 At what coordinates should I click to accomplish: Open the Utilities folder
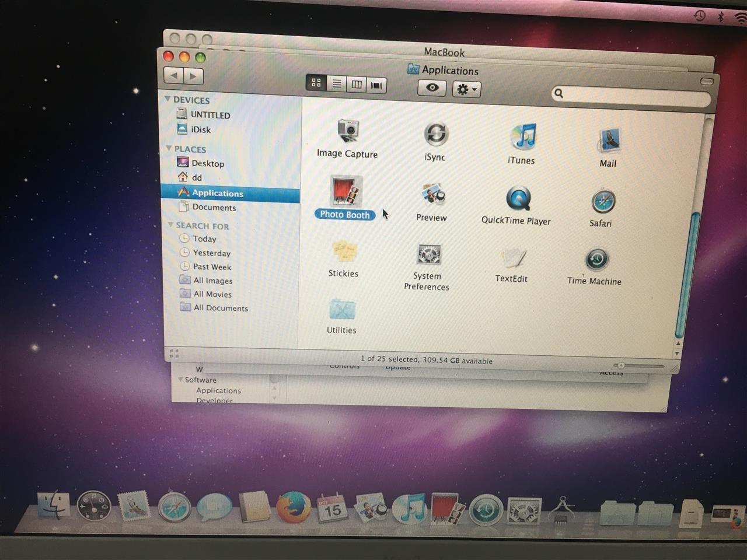(x=342, y=310)
